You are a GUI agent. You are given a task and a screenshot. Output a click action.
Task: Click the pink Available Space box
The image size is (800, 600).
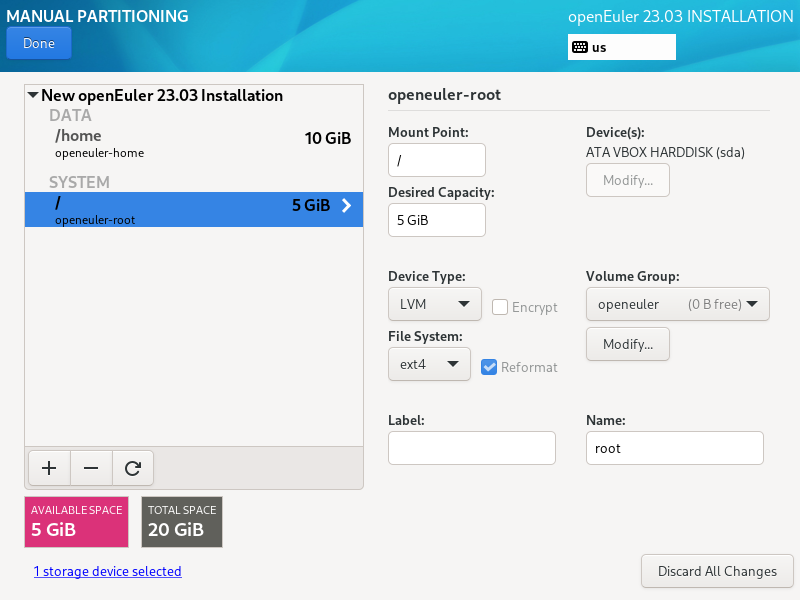point(77,521)
